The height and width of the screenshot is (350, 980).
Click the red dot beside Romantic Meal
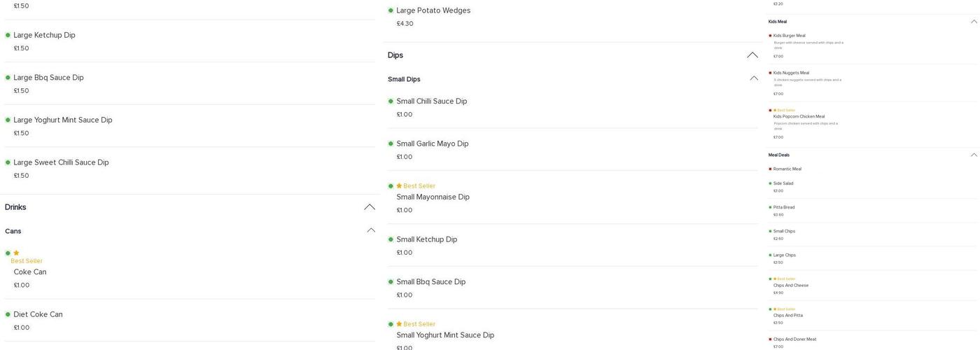770,169
